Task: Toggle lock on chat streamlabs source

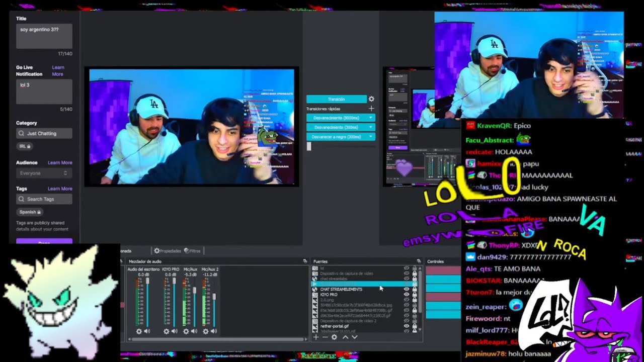Action: (x=415, y=279)
